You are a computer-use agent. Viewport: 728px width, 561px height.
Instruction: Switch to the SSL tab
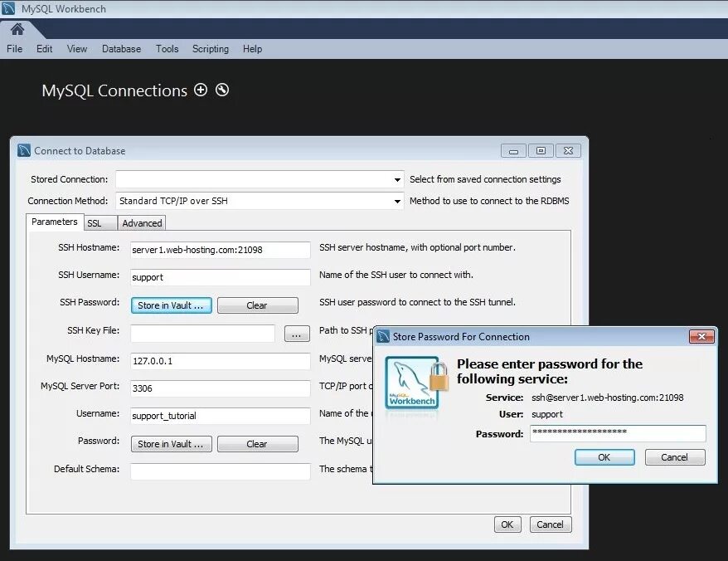pos(99,223)
